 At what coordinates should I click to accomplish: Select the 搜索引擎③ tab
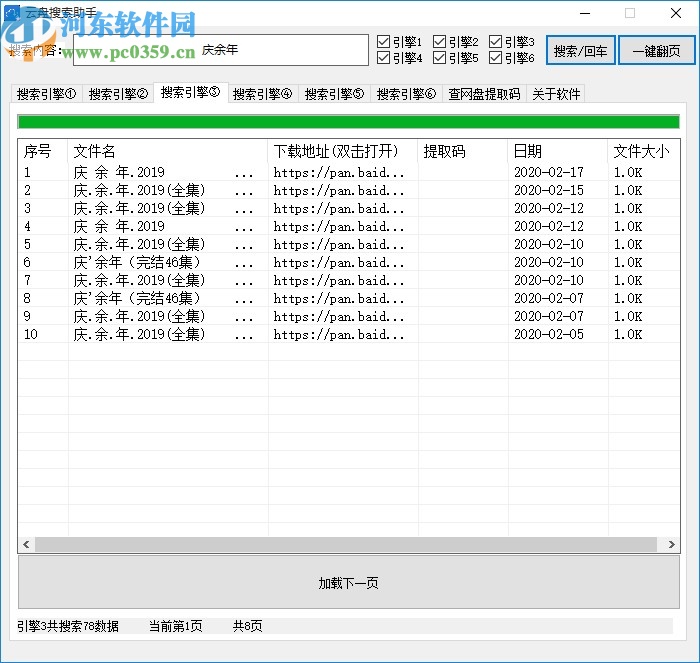pos(191,92)
